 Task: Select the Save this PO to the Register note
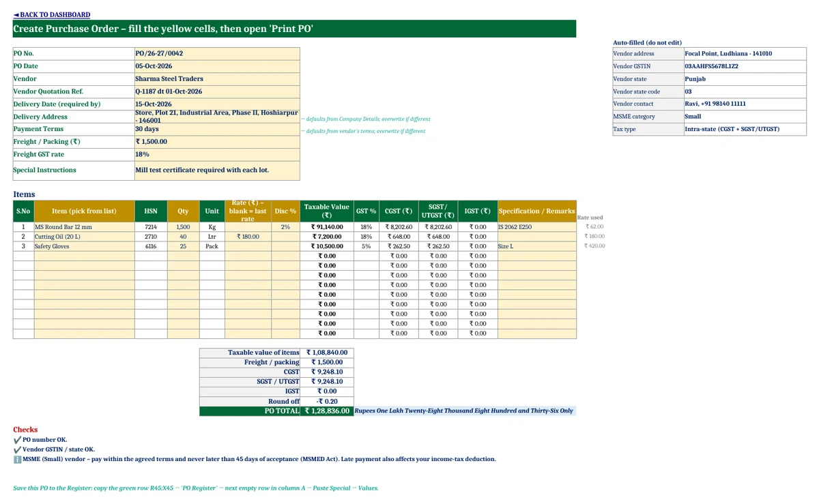pyautogui.click(x=196, y=488)
